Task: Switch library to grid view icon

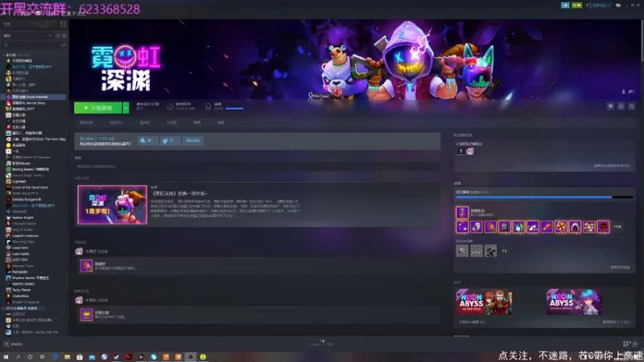Action: pos(63,24)
